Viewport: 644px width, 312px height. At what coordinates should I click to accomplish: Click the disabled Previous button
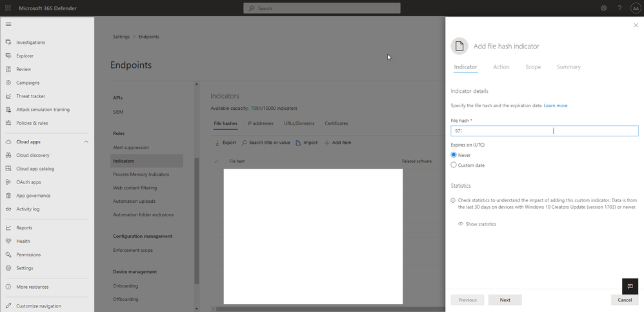(x=467, y=300)
